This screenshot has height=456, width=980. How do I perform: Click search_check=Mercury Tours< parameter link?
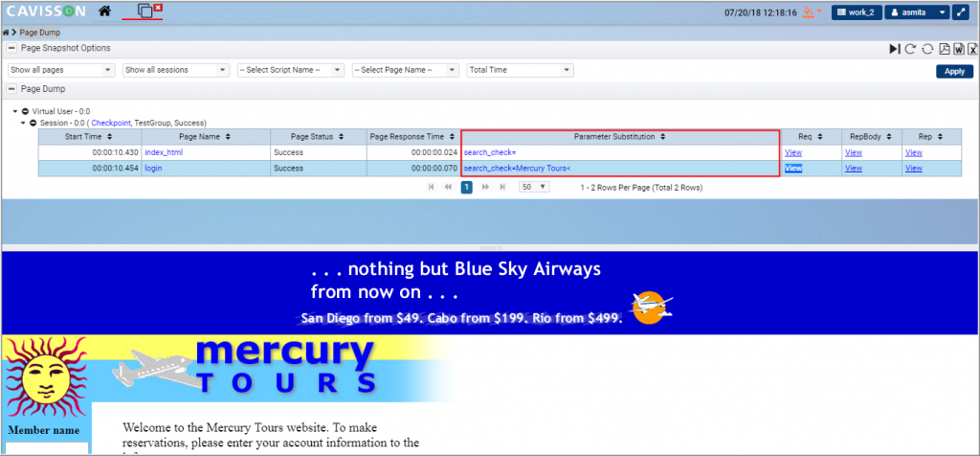coord(518,169)
